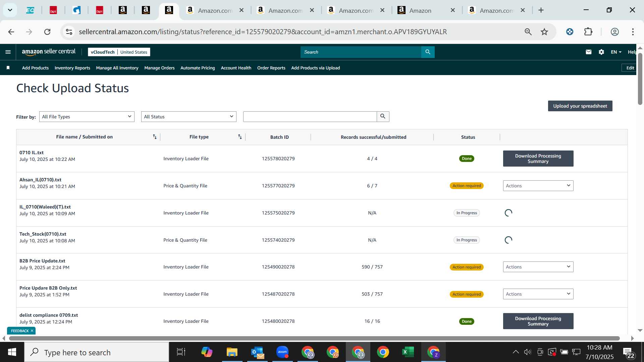Viewport: 644px width, 362px height.
Task: Click the vCloudTech United States account switcher
Action: click(119, 52)
